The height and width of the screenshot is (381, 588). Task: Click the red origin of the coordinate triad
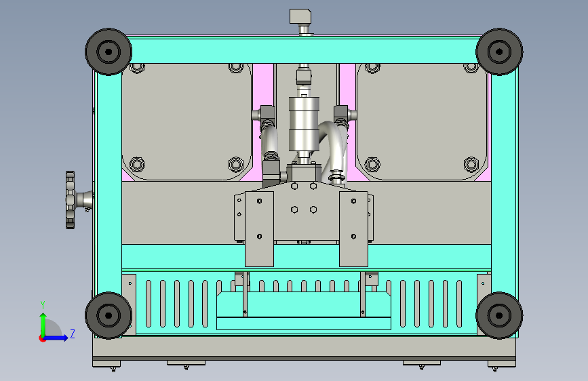(x=42, y=338)
